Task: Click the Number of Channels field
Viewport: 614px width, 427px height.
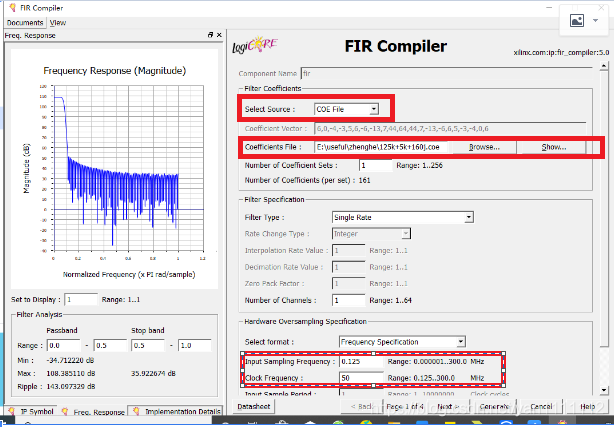Action: [x=349, y=300]
